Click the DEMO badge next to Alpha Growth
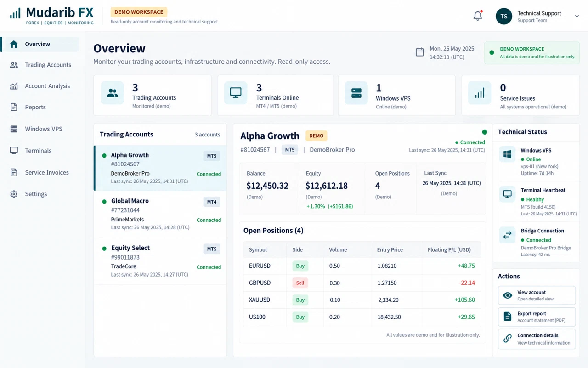 coord(316,136)
